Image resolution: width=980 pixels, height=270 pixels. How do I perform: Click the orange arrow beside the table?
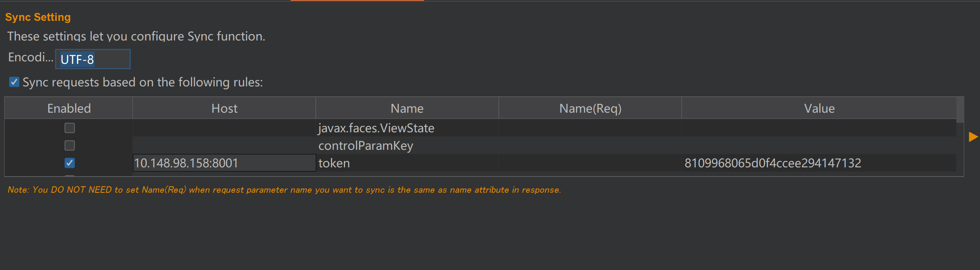click(x=973, y=137)
